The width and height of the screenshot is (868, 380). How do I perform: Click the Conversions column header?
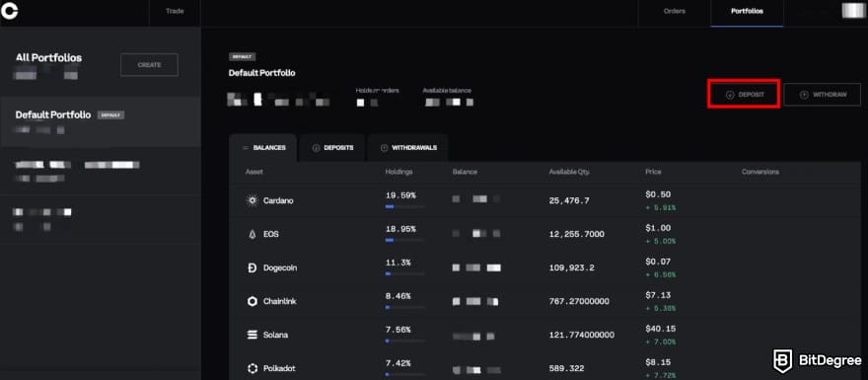click(x=760, y=172)
